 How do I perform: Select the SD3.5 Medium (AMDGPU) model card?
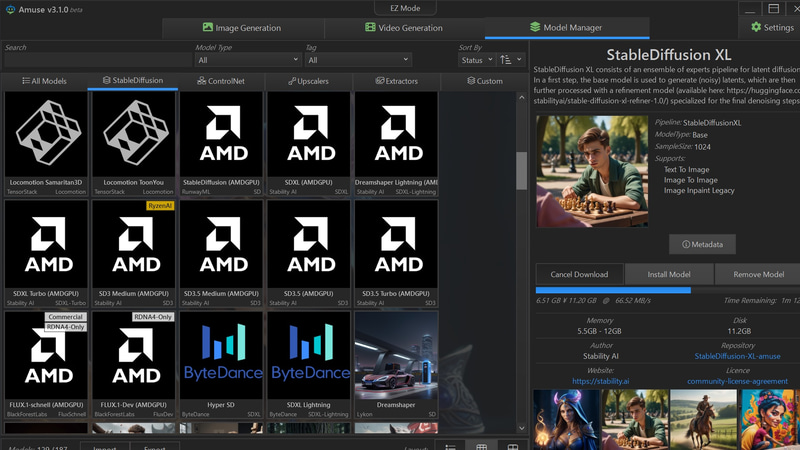(221, 254)
